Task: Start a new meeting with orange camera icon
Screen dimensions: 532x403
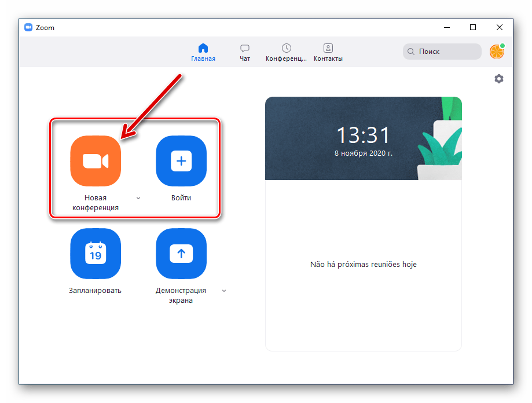Action: pyautogui.click(x=96, y=161)
